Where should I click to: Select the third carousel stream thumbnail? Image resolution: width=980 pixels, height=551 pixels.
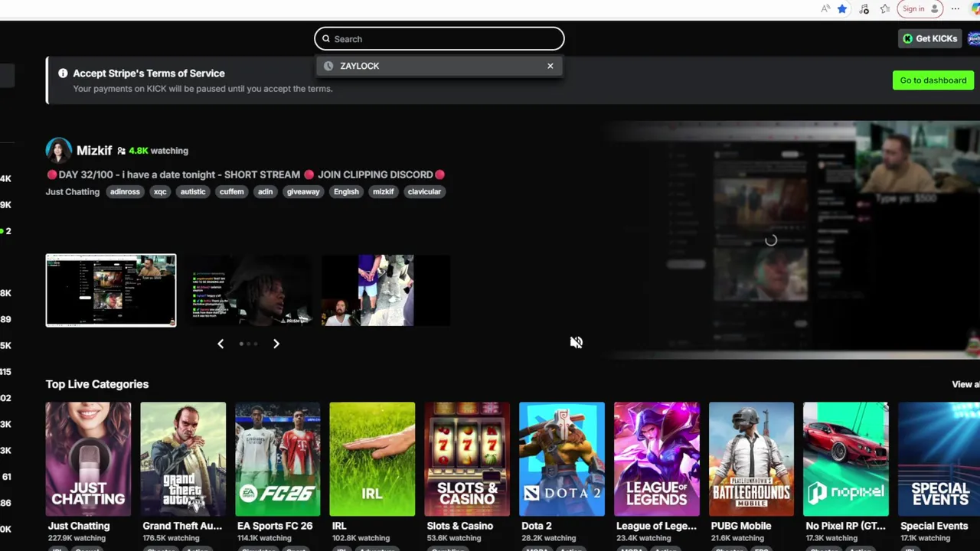click(386, 291)
